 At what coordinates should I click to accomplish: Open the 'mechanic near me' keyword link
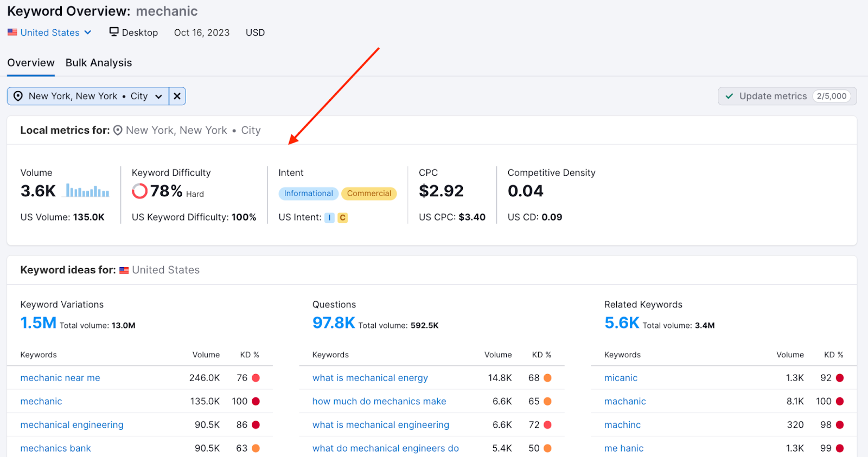tap(60, 378)
